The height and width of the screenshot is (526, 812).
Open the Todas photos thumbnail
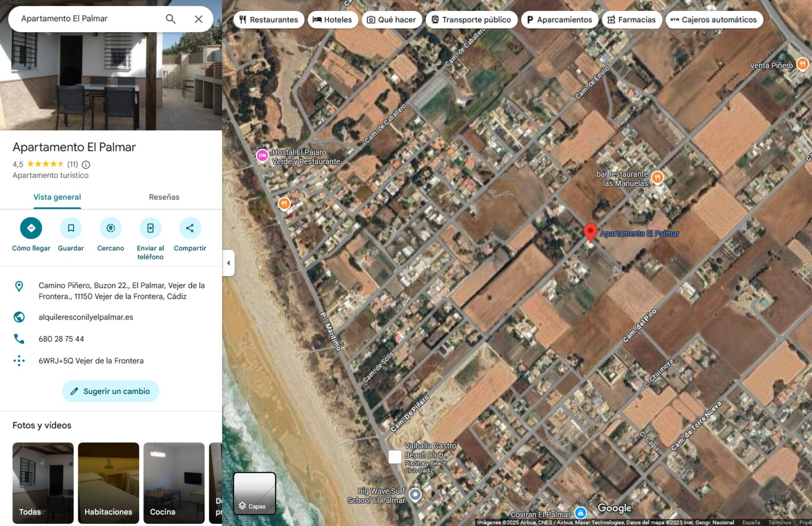pyautogui.click(x=43, y=483)
